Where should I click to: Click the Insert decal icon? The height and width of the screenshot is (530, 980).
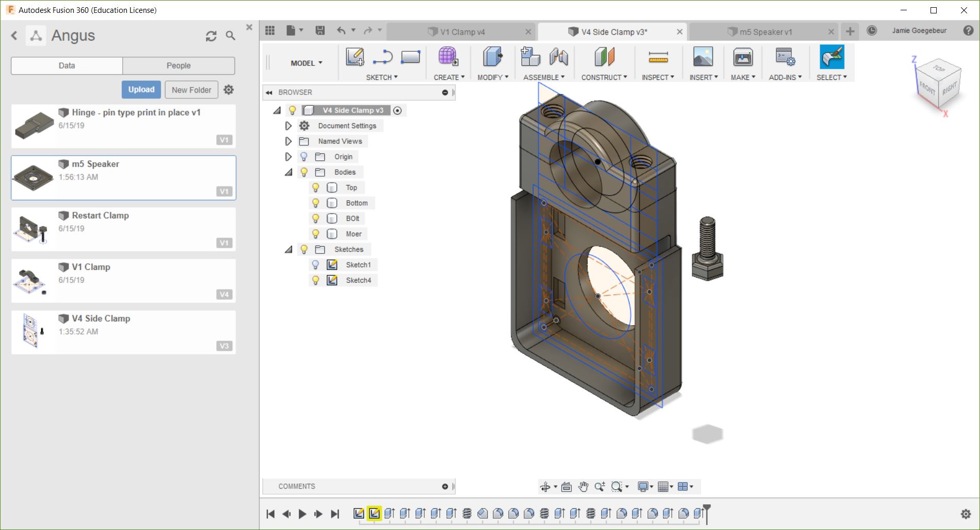703,57
